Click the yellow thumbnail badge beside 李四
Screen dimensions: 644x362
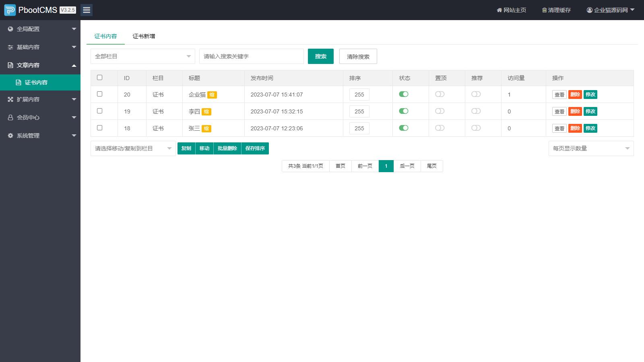coord(206,112)
